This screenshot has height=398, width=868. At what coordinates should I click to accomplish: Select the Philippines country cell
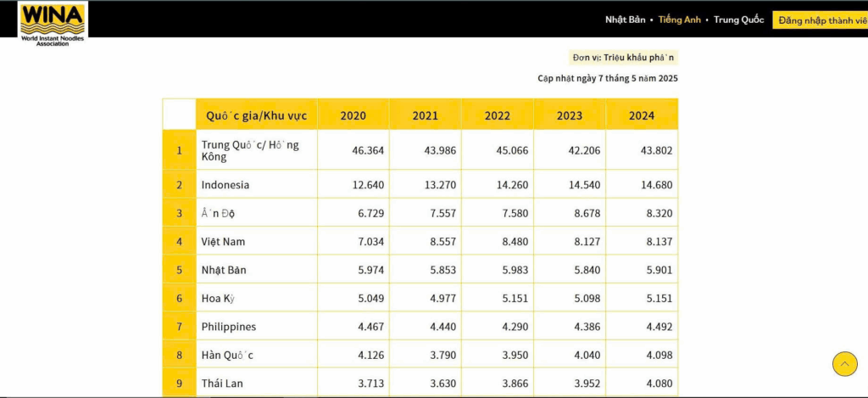click(229, 327)
